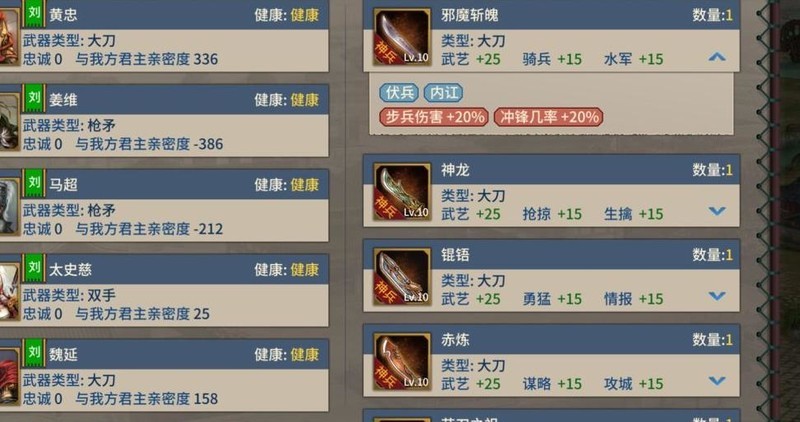Image resolution: width=800 pixels, height=422 pixels.
Task: Select general 魏延 from the list
Action: click(x=164, y=375)
